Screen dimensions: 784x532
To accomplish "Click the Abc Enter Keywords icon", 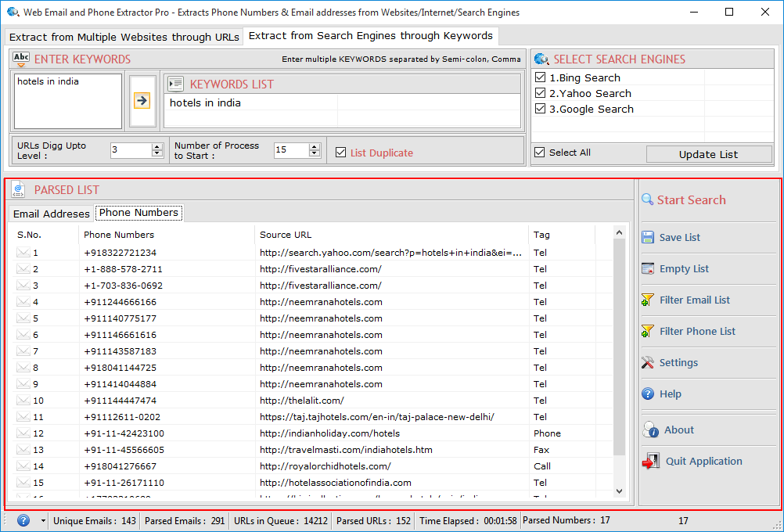I will [21, 59].
